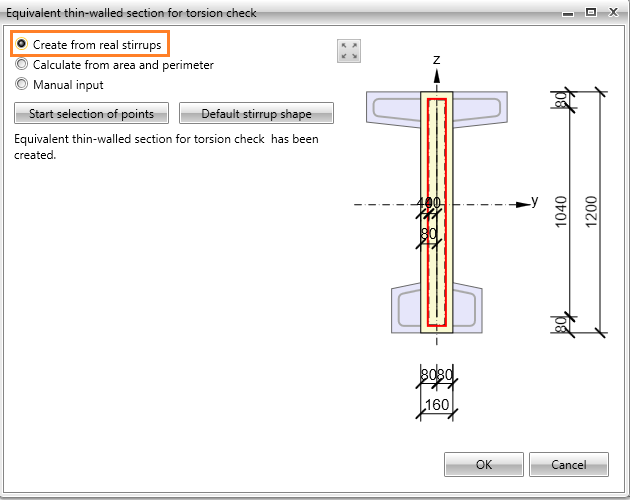Choose Calculate from area and perimeter
630x500 pixels.
pos(114,64)
